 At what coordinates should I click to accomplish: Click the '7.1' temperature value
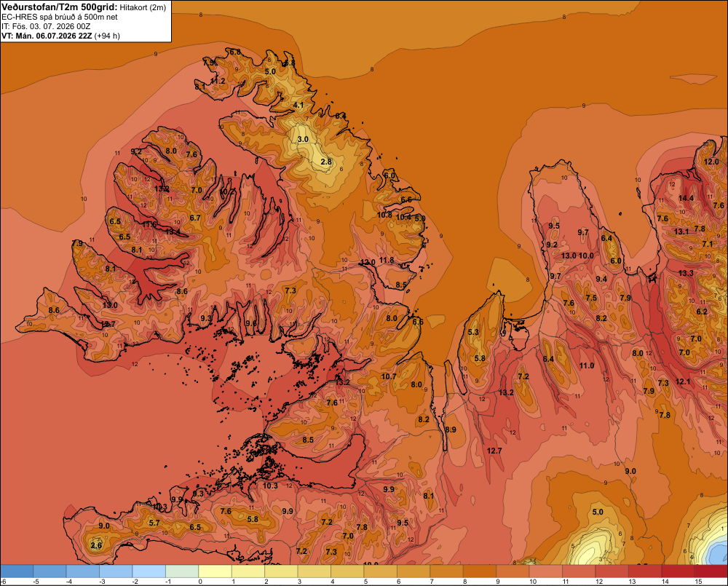[707, 244]
